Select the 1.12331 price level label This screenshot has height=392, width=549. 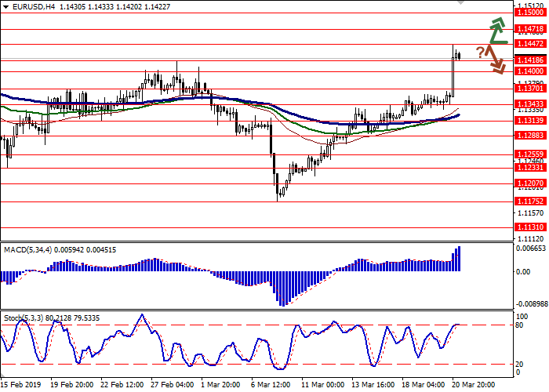(530, 167)
